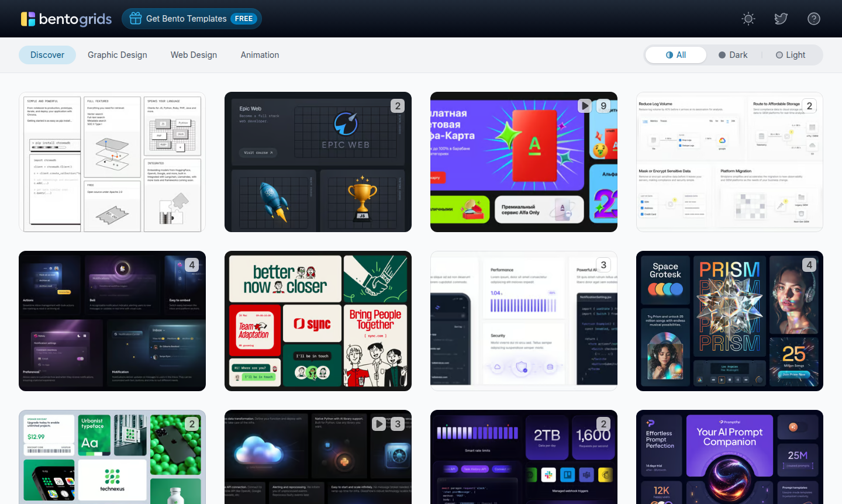Open the Graphic Design tab
The height and width of the screenshot is (504, 842).
pos(118,55)
